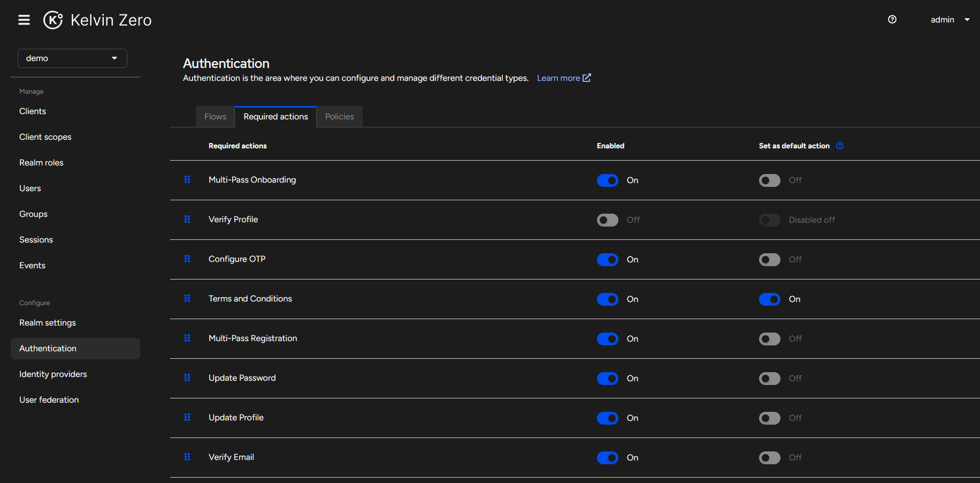Go to Identity providers page
980x483 pixels.
click(53, 374)
